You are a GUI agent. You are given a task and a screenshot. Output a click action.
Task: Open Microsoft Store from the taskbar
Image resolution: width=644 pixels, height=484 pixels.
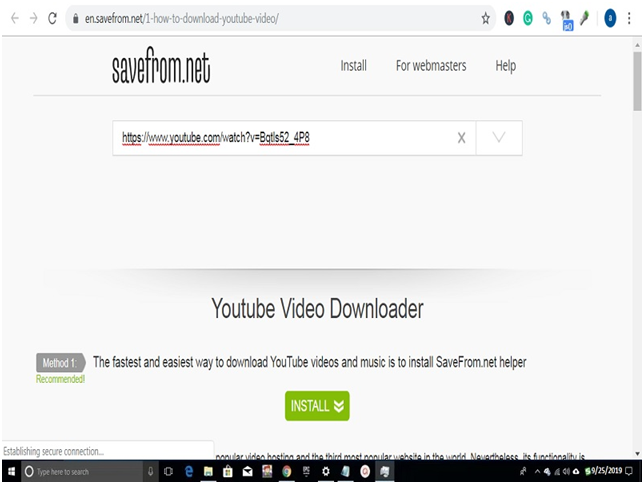point(228,471)
